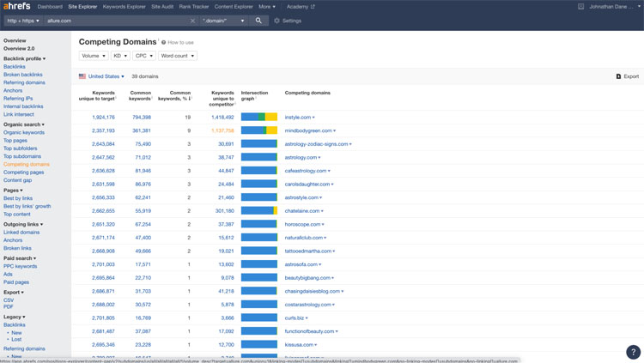Open the Site Audit tab

(162, 7)
